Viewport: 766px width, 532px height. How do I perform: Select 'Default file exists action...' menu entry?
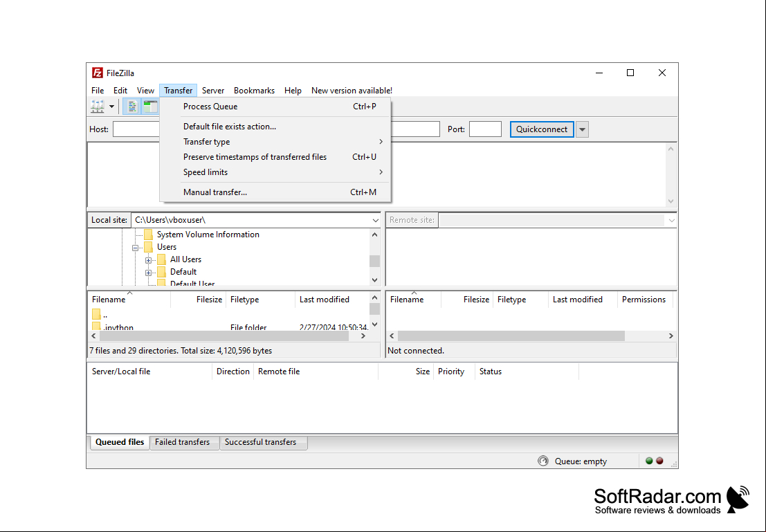coord(275,127)
